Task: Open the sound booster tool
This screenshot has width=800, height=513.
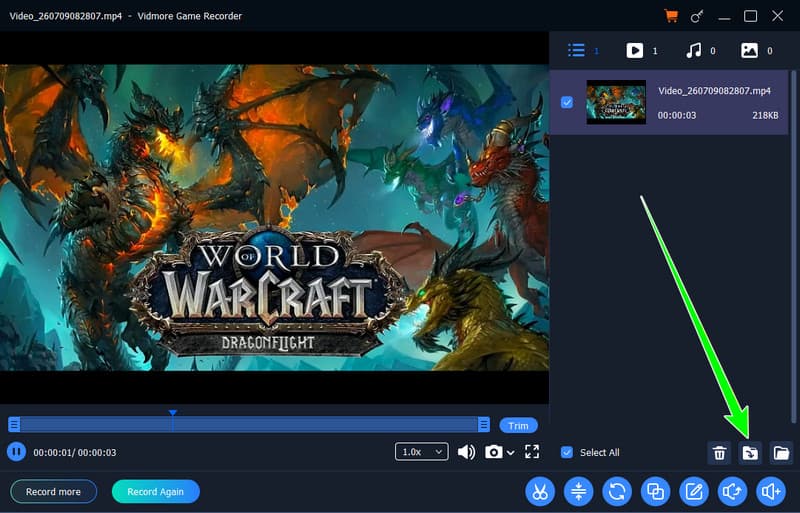Action: pos(771,492)
